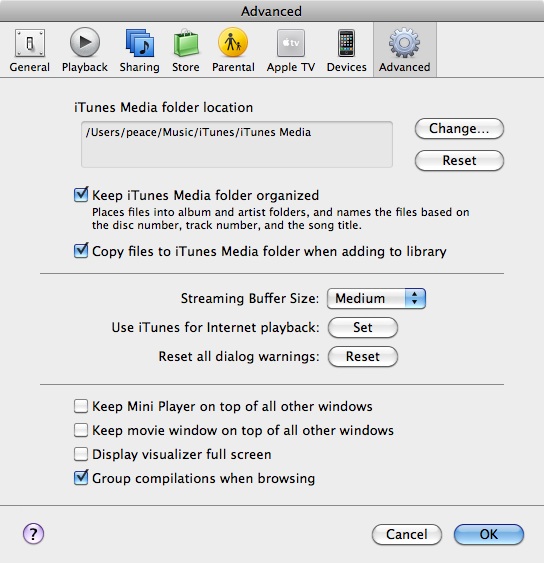The image size is (544, 563).
Task: Enable Keep Mini Player on top
Action: point(81,406)
